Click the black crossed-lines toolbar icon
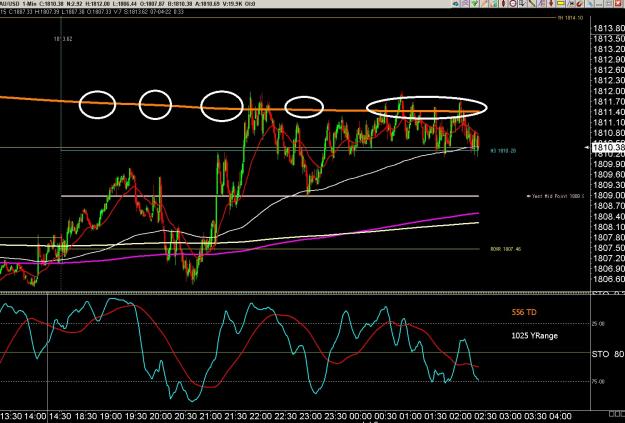Screen dimensions: 625x423 pyautogui.click(x=571, y=4)
